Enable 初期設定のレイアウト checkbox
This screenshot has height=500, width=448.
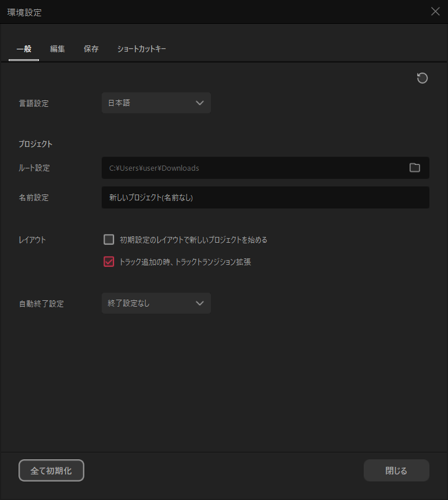click(x=109, y=239)
